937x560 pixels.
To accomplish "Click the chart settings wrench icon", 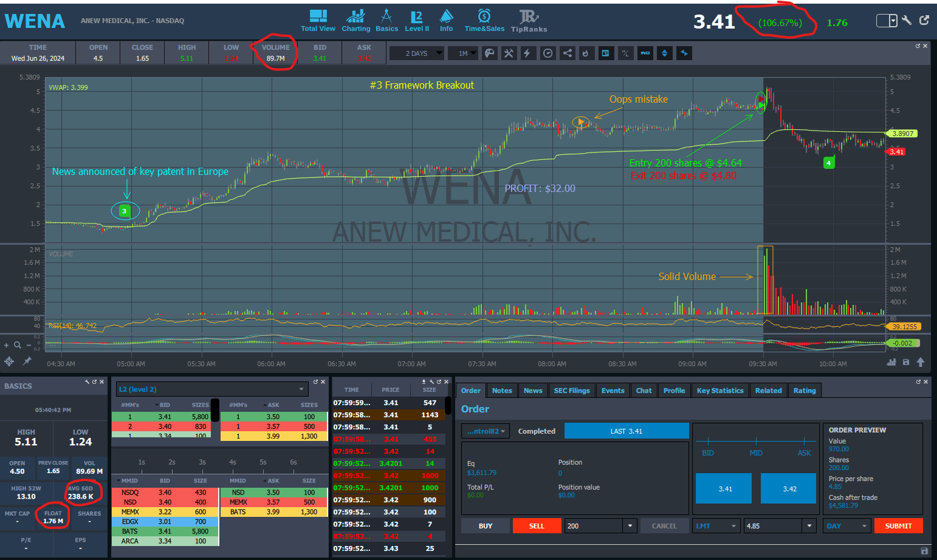I will pyautogui.click(x=509, y=53).
